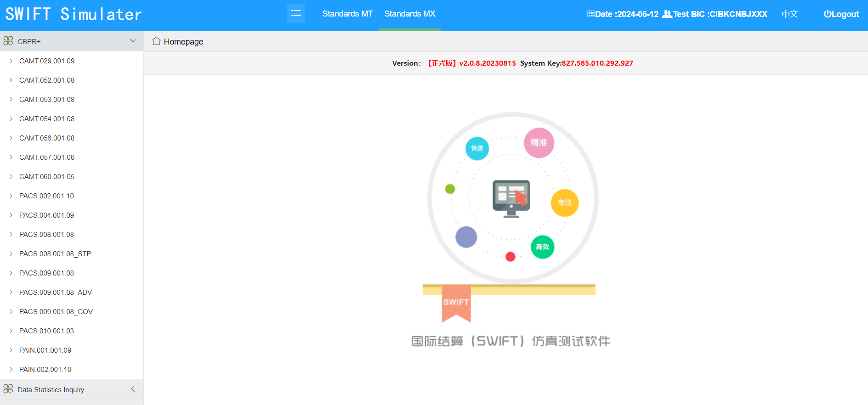Screen dimensions: 868x405
Task: Click the power icon in Logout
Action: click(828, 14)
